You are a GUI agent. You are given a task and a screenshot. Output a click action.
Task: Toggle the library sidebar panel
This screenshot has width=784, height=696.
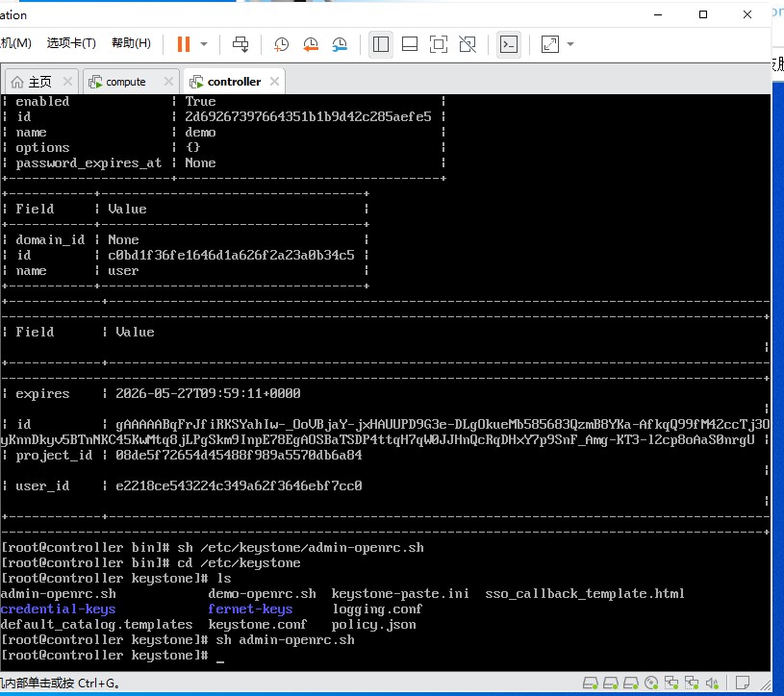[381, 44]
